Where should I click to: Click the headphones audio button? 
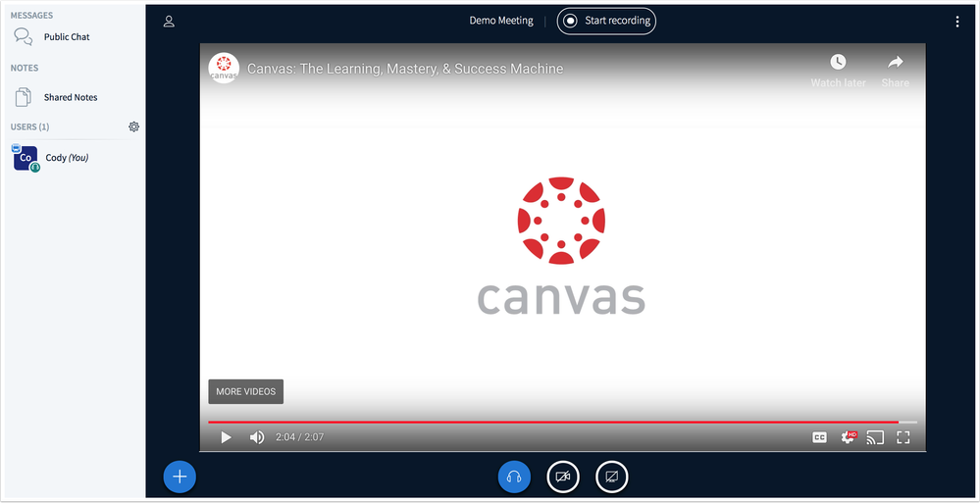(514, 477)
